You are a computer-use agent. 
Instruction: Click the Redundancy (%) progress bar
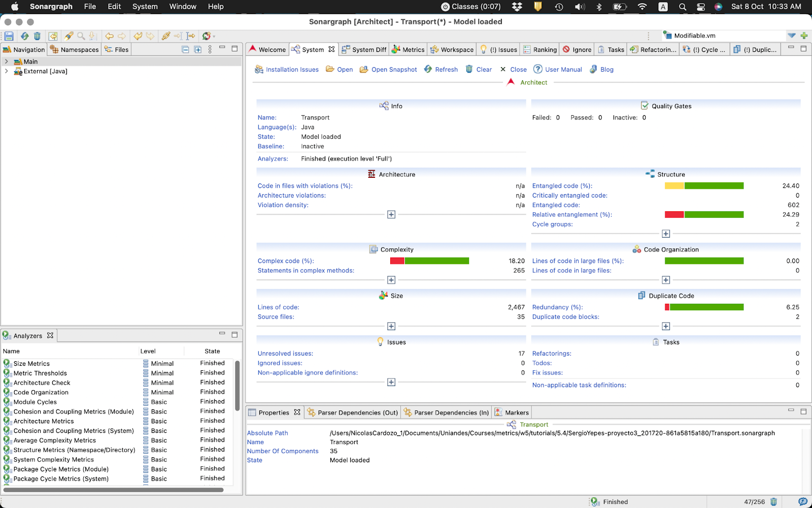704,307
